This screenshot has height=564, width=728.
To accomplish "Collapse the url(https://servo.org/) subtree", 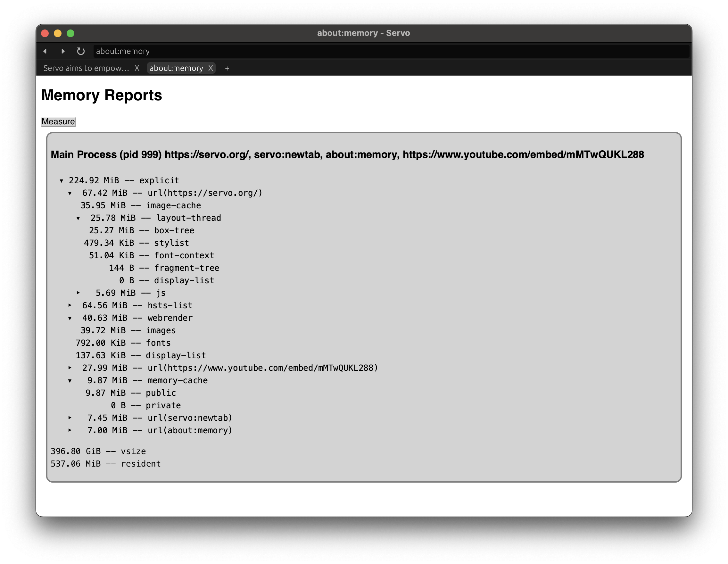I will tap(70, 193).
